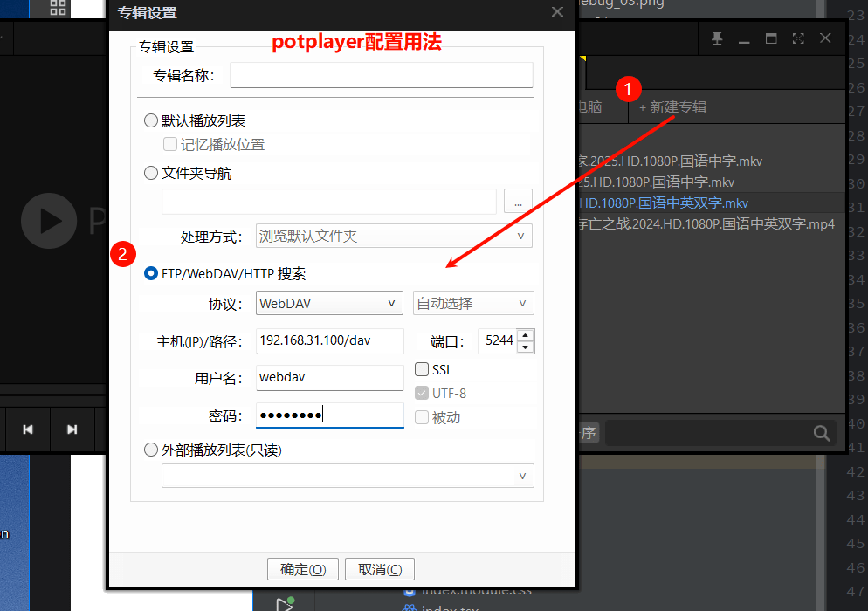
Task: Open the 自动选择 dropdown
Action: (x=473, y=303)
